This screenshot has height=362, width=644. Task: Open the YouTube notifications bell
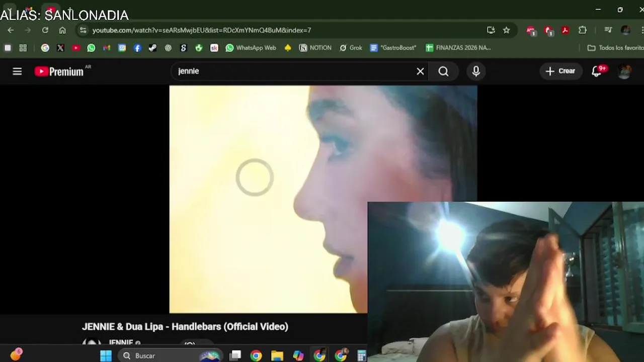597,71
